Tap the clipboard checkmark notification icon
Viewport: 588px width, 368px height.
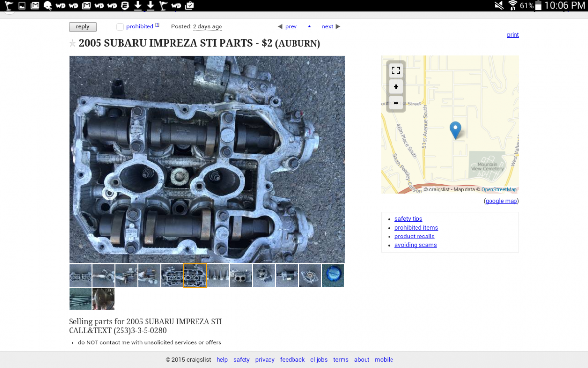(x=189, y=5)
